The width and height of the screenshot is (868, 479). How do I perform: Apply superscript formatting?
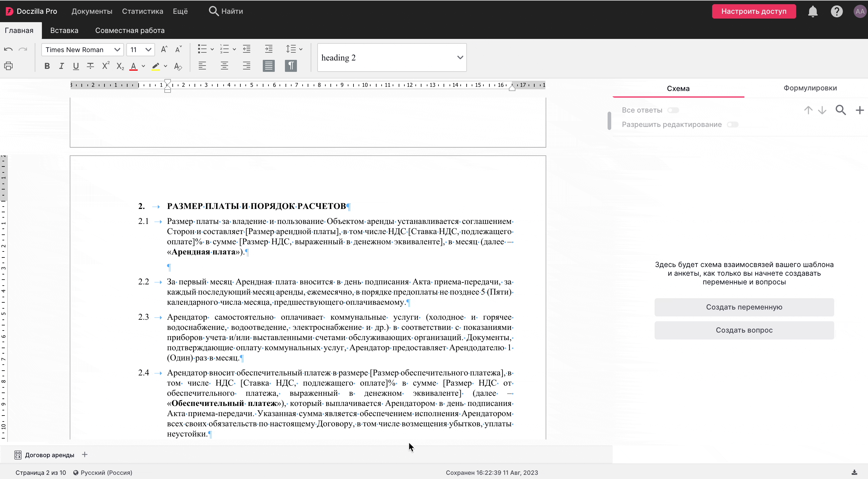[105, 65]
